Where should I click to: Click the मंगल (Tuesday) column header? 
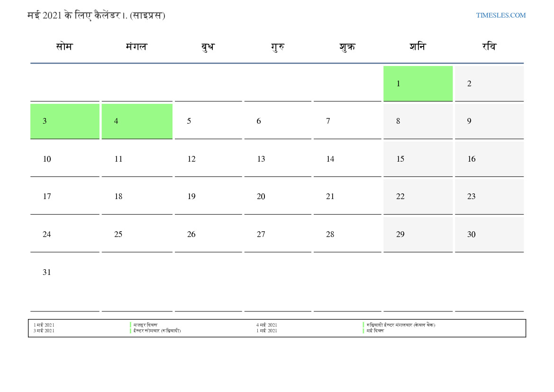tap(136, 47)
